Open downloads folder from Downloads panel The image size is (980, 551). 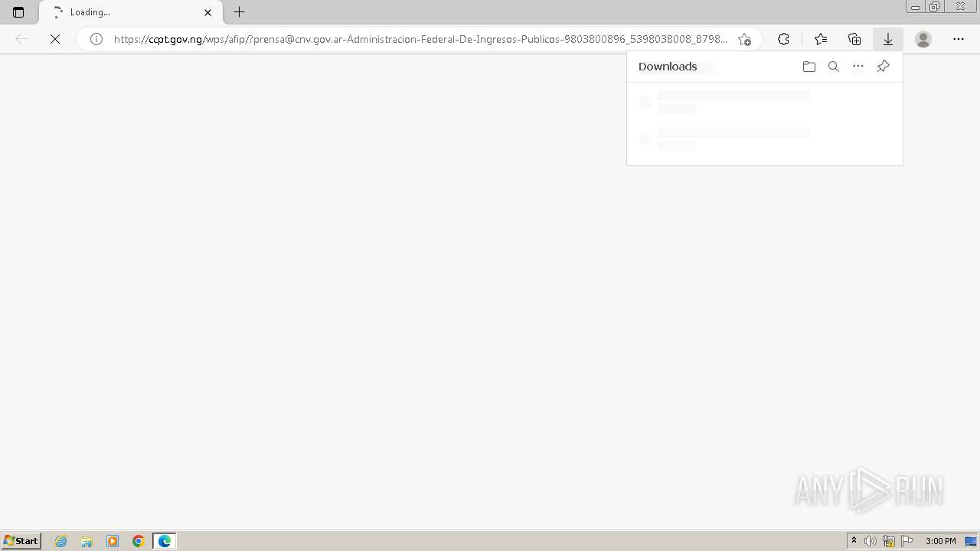809,67
